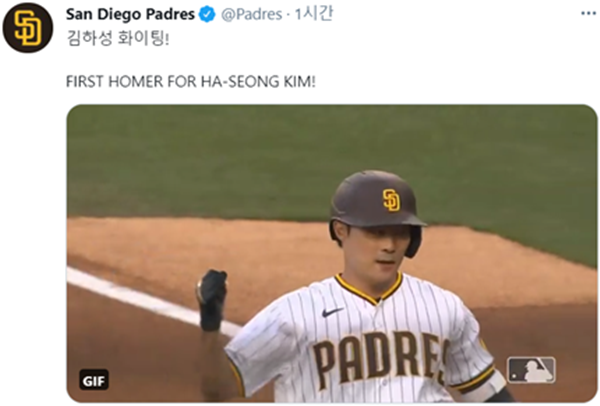Click the Korean text 김하성 화이팅!
Screen dimensions: 600x406
[x=118, y=38]
